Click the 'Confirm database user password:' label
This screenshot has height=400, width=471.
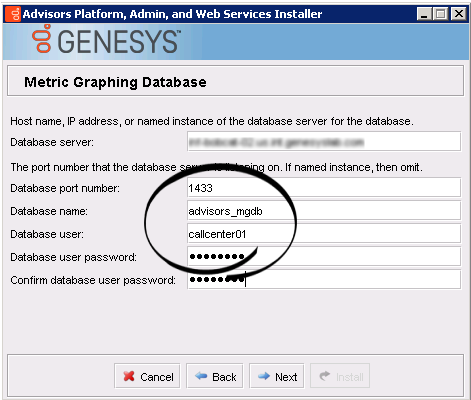click(x=93, y=280)
